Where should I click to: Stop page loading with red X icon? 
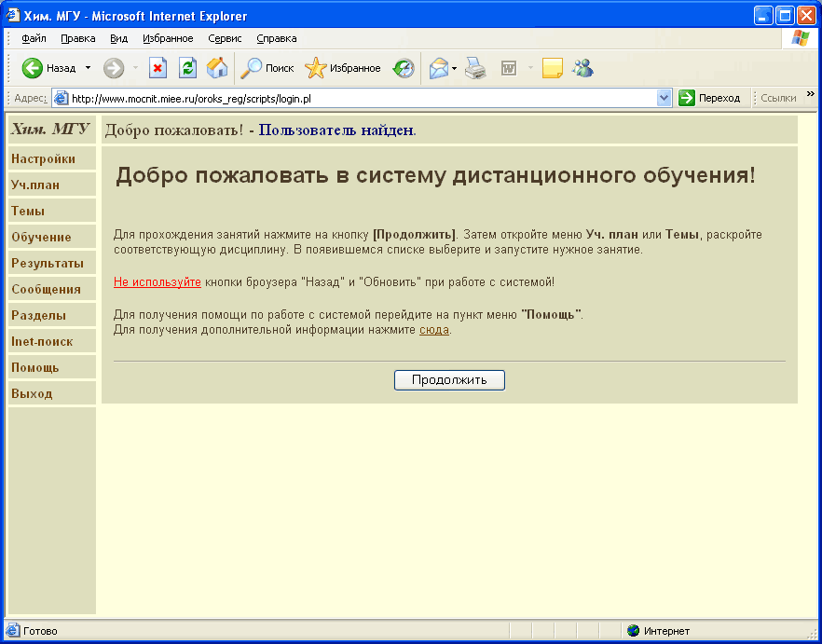click(158, 68)
